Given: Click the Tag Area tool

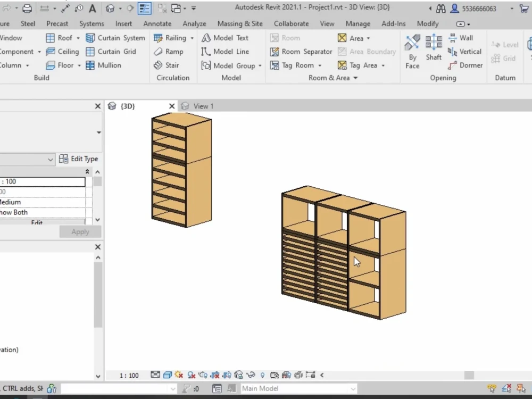Looking at the screenshot, I should [358, 65].
